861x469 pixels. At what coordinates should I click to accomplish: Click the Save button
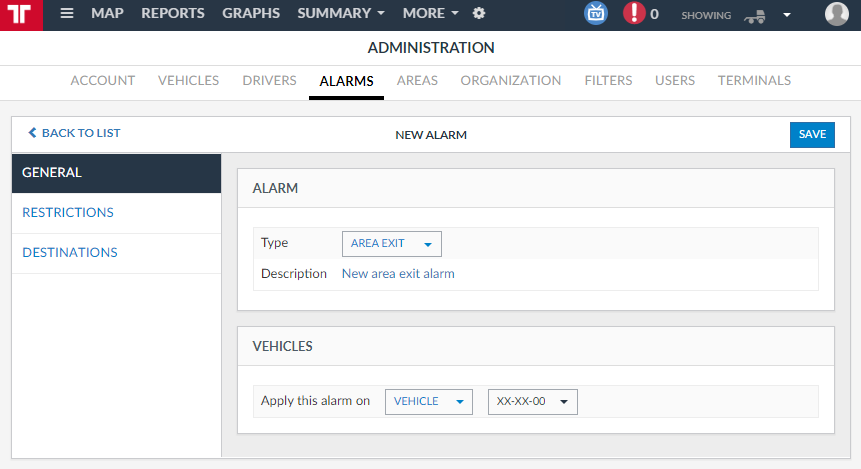pos(812,135)
